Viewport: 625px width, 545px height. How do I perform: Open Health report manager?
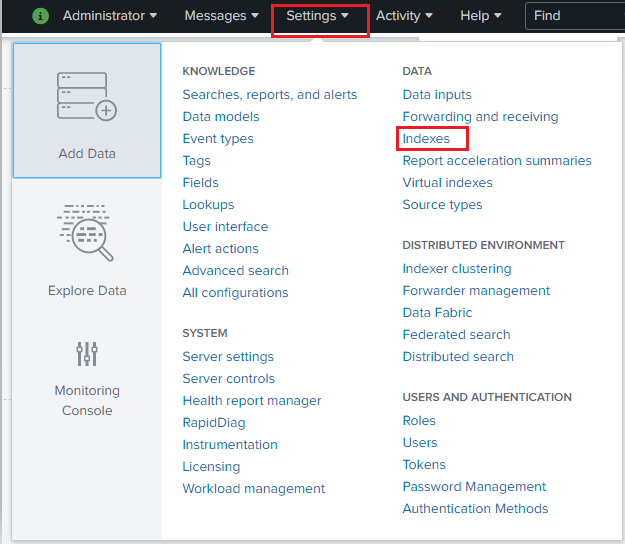click(251, 401)
